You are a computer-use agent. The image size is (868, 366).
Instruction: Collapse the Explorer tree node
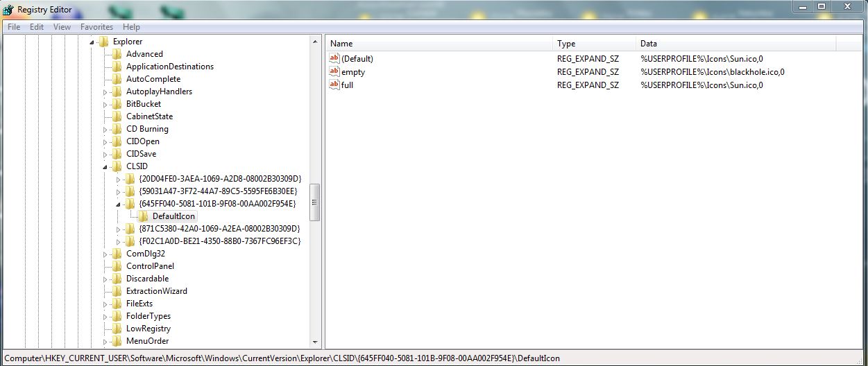point(93,42)
